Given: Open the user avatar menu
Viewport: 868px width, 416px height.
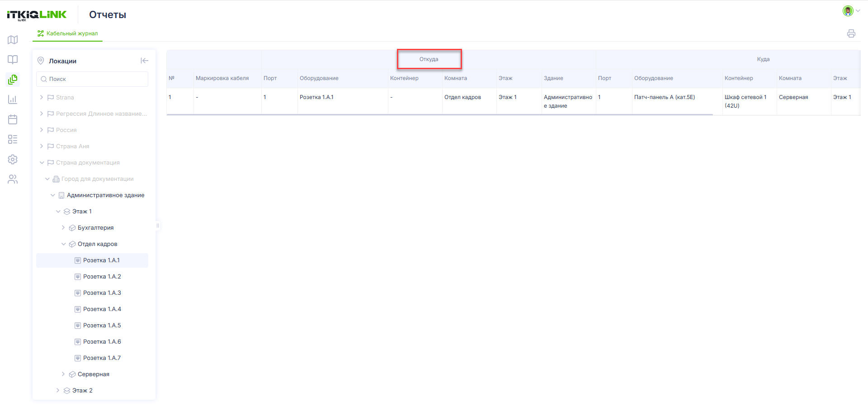Looking at the screenshot, I should [851, 11].
